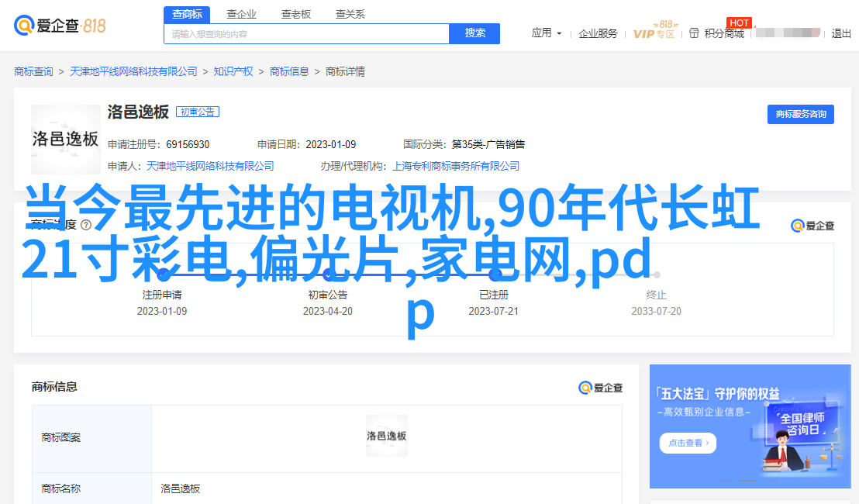Open 企业服务 link in header
859x504 pixels.
pos(598,34)
